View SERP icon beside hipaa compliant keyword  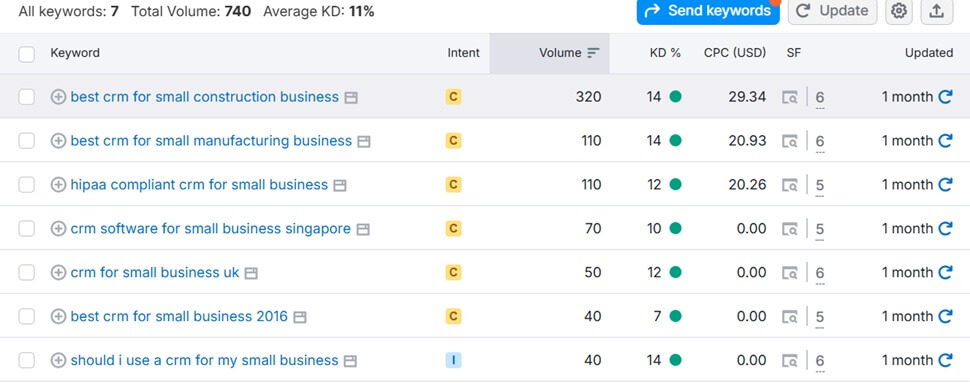340,186
